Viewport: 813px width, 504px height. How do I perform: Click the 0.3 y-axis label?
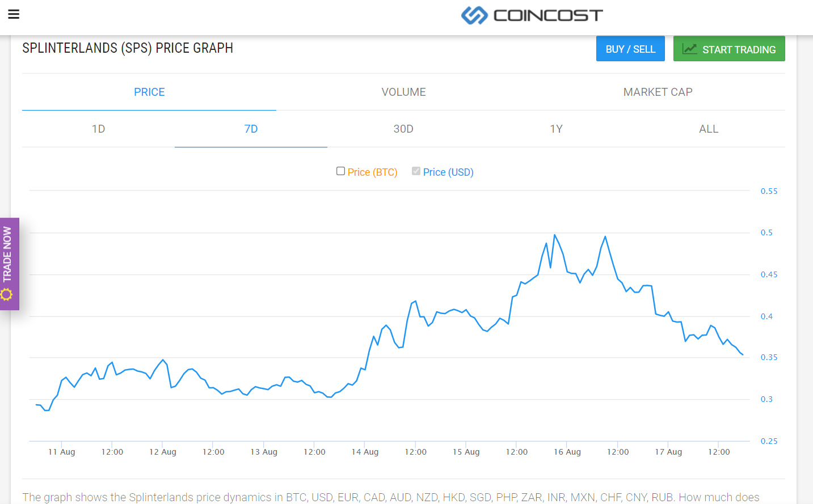(766, 399)
